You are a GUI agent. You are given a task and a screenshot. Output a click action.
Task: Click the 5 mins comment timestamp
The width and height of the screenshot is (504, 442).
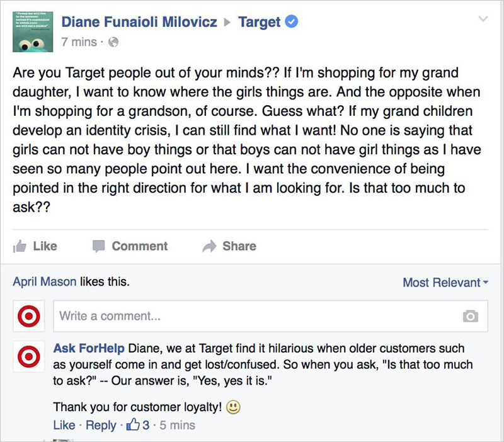(178, 425)
